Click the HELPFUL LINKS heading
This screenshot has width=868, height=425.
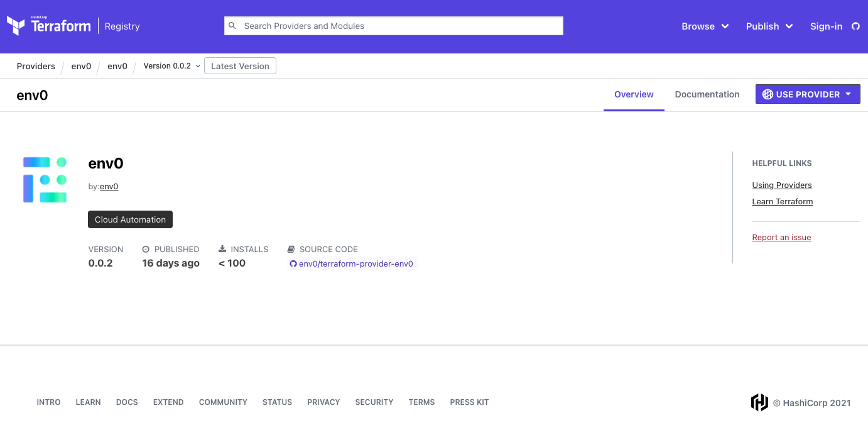pyautogui.click(x=782, y=163)
